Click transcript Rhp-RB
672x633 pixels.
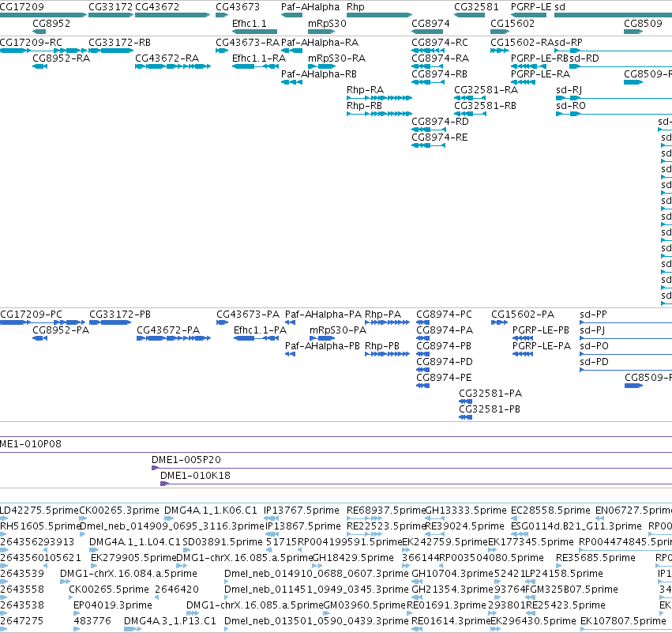(x=364, y=106)
